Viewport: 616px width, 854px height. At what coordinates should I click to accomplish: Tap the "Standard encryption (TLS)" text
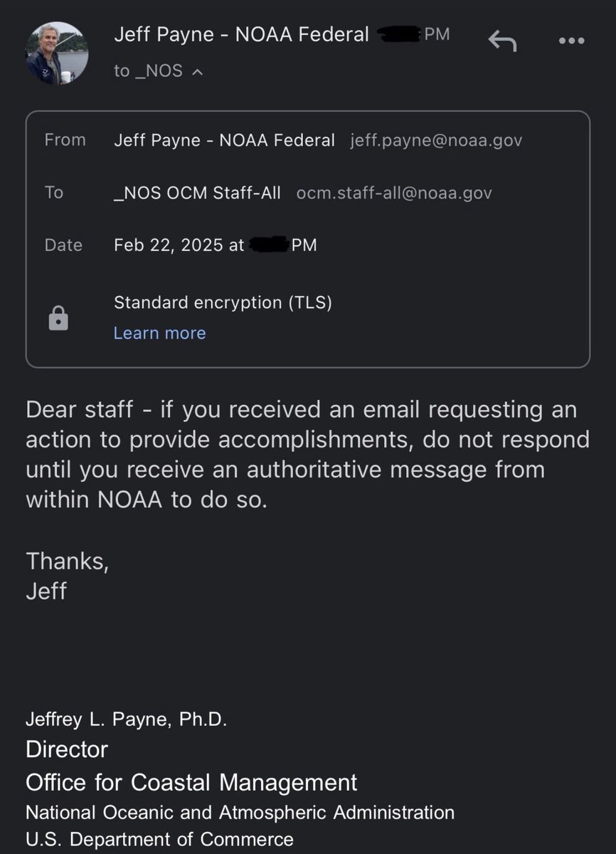point(223,302)
